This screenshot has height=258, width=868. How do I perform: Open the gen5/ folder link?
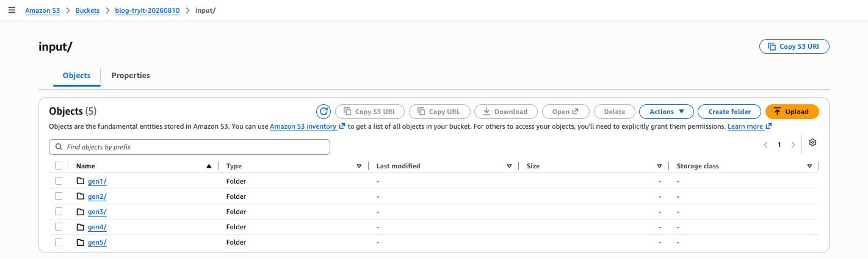point(97,242)
